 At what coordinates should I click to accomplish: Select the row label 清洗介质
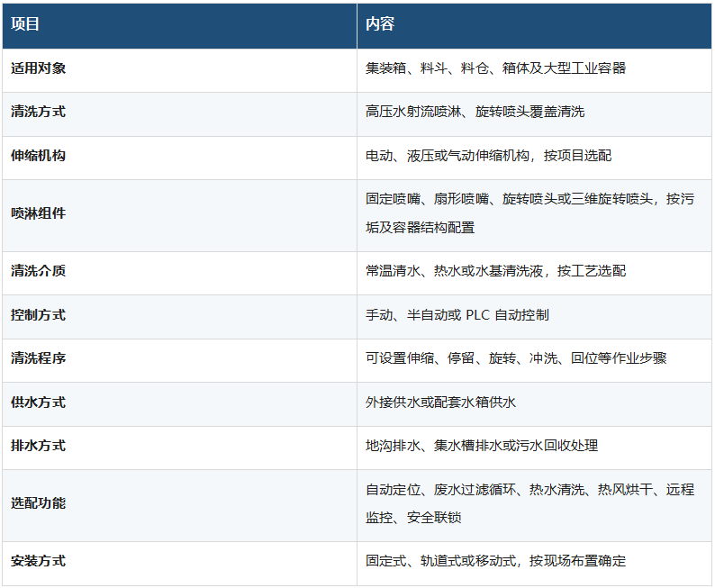click(x=39, y=271)
